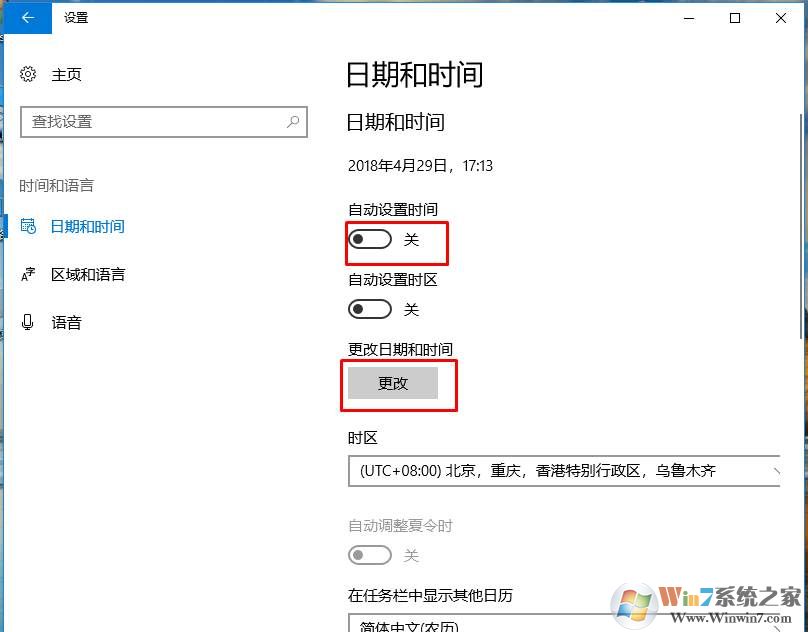This screenshot has height=632, width=808.
Task: Focus the 查找设置 search field
Action: coord(164,122)
